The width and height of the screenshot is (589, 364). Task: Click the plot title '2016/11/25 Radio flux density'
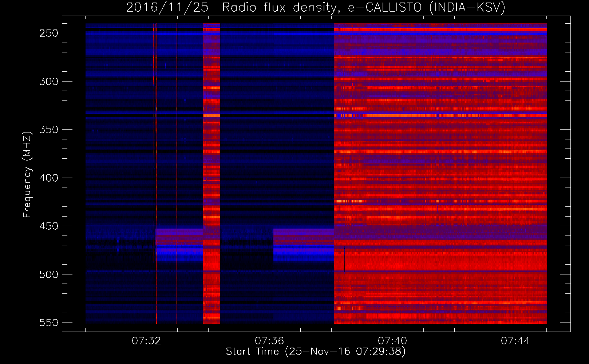tap(316, 8)
